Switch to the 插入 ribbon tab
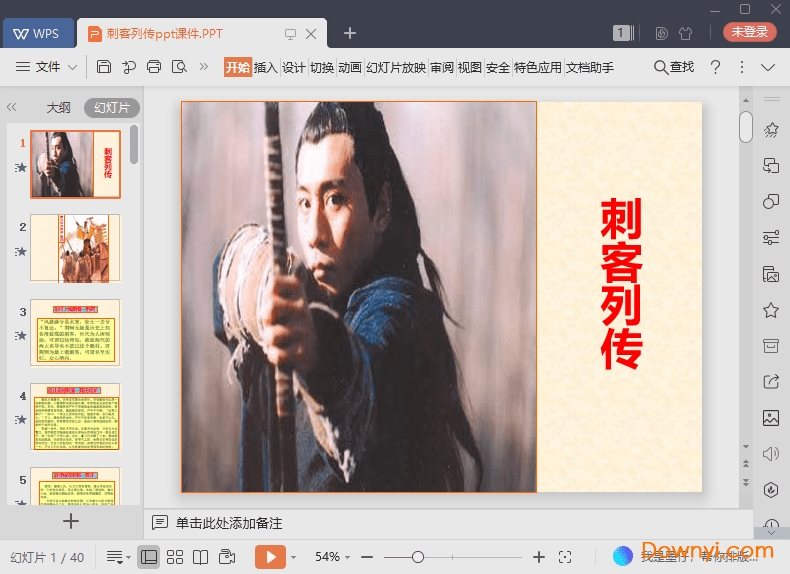Image resolution: width=790 pixels, height=574 pixels. click(266, 67)
